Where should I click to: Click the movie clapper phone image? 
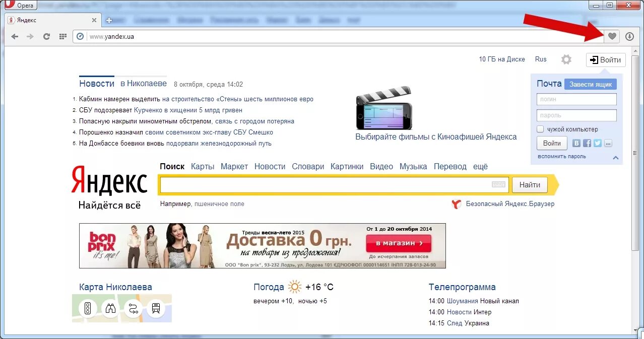(x=383, y=108)
